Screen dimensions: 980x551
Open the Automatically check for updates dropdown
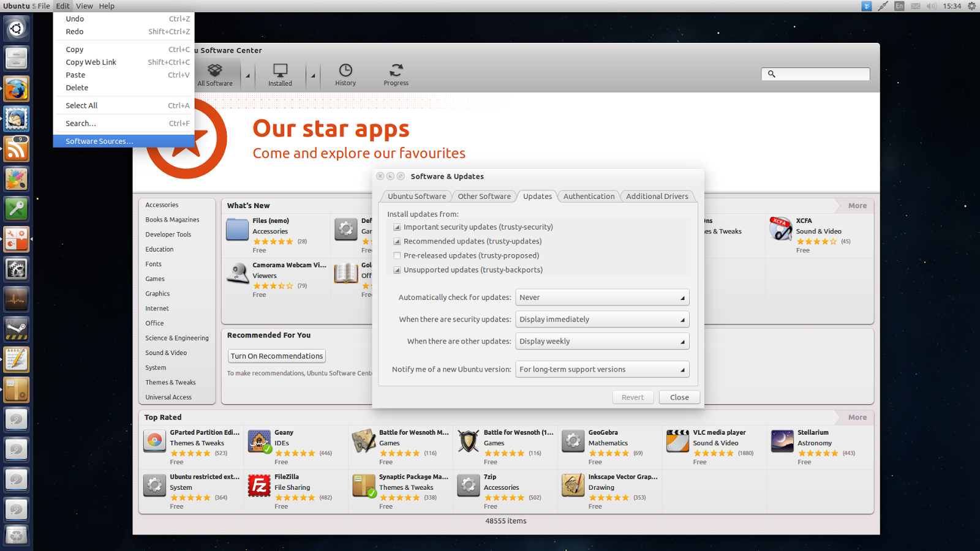tap(602, 298)
